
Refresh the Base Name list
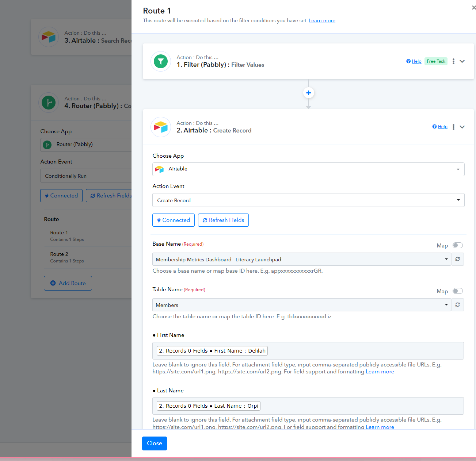(x=457, y=259)
